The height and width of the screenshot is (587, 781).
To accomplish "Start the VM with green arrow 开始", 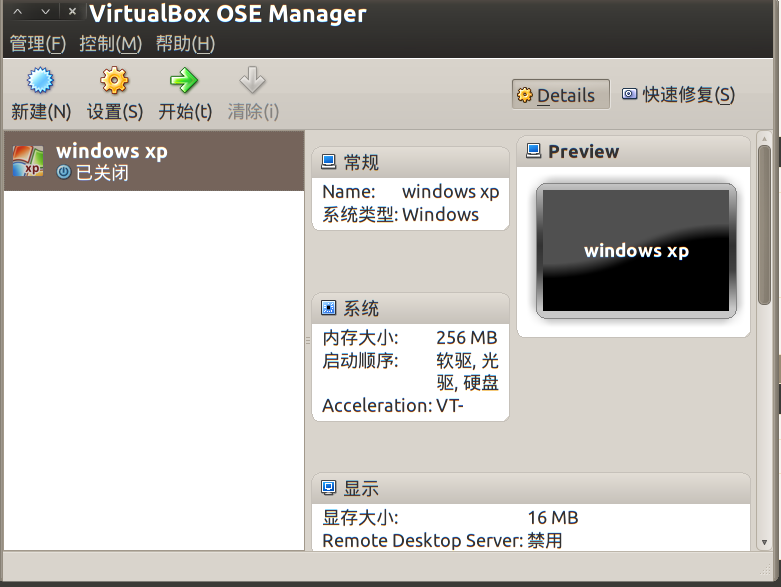I will pos(184,80).
